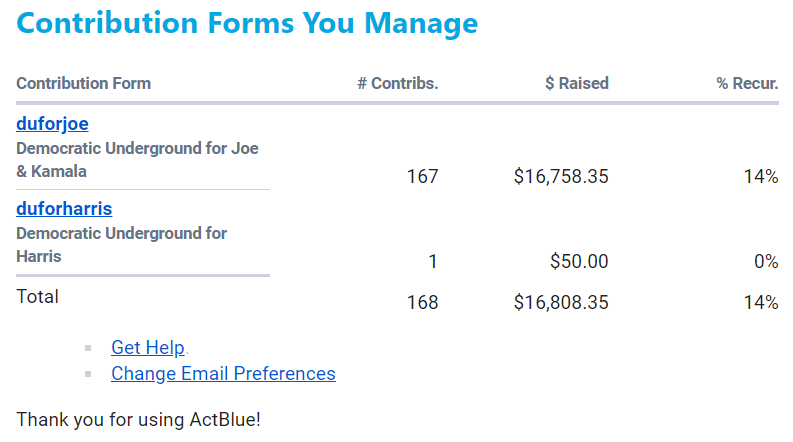Click the 0% recurring value
Viewport: 793px width, 442px height.
pos(765,262)
